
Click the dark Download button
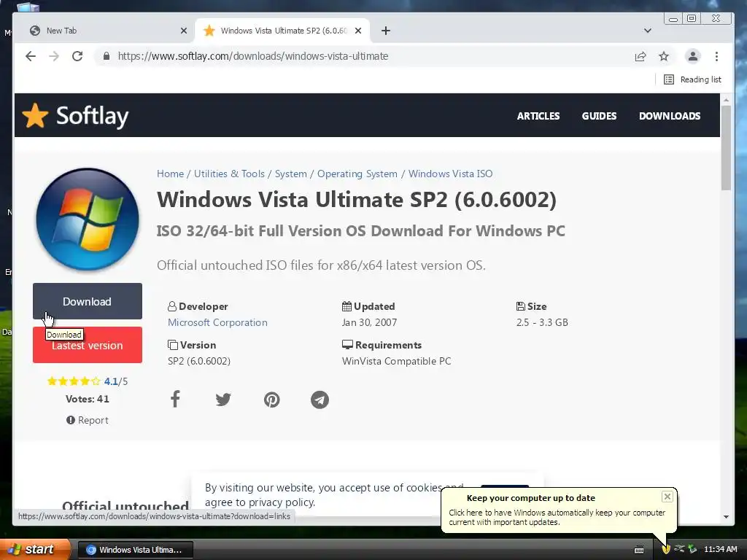(x=88, y=301)
